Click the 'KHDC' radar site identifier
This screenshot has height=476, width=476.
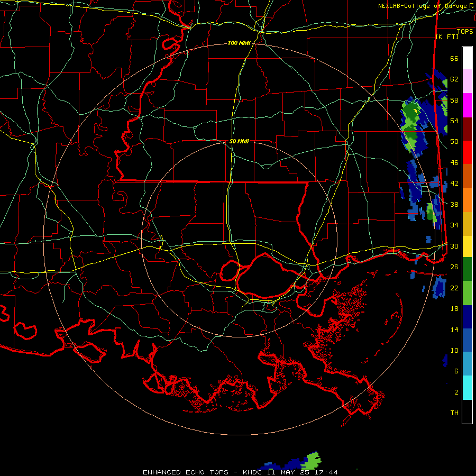coord(253,472)
